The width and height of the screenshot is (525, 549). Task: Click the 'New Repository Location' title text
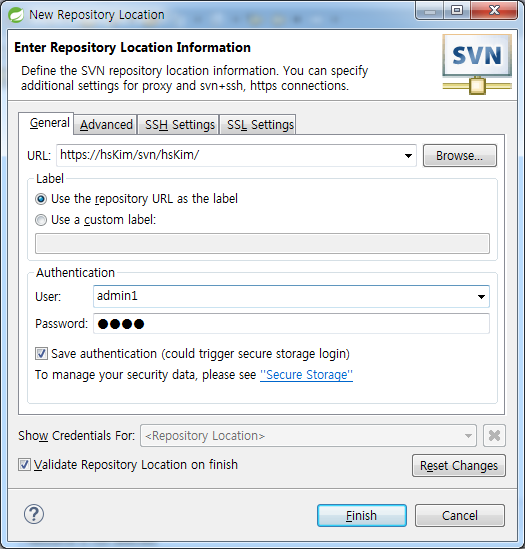pyautogui.click(x=97, y=15)
